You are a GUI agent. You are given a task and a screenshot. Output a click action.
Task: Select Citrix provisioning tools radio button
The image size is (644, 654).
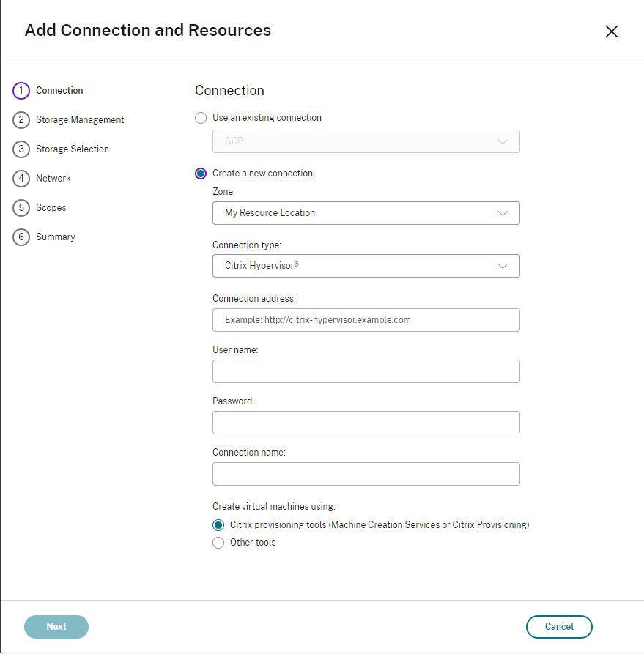tap(218, 525)
